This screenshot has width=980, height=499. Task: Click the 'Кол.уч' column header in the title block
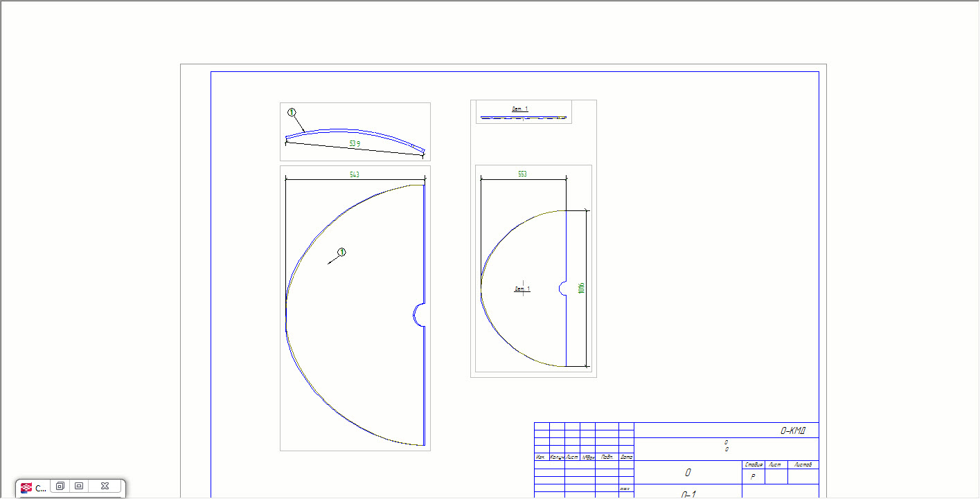click(x=557, y=457)
